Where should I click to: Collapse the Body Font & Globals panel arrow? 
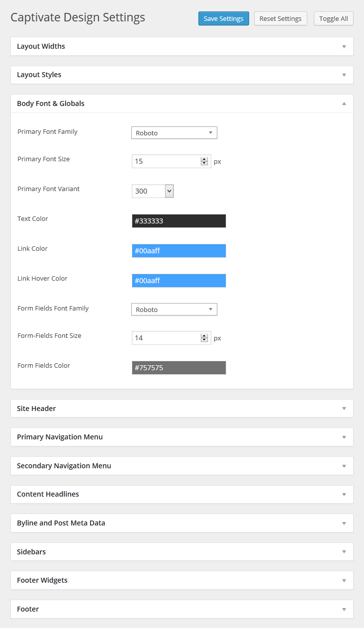click(344, 104)
